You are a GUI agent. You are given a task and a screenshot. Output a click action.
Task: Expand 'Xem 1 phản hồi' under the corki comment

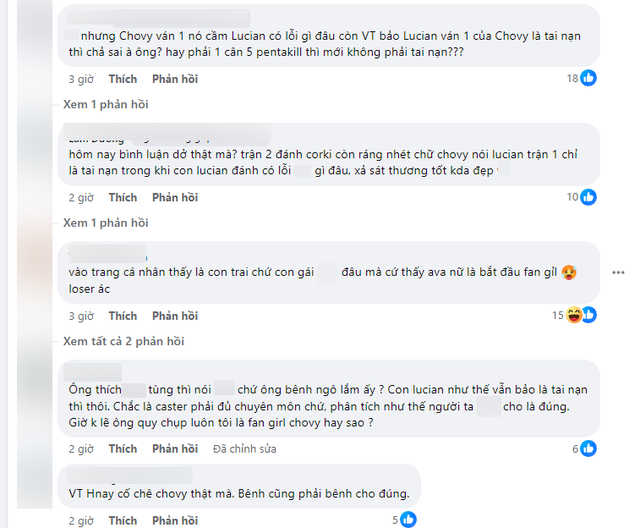coord(105,223)
